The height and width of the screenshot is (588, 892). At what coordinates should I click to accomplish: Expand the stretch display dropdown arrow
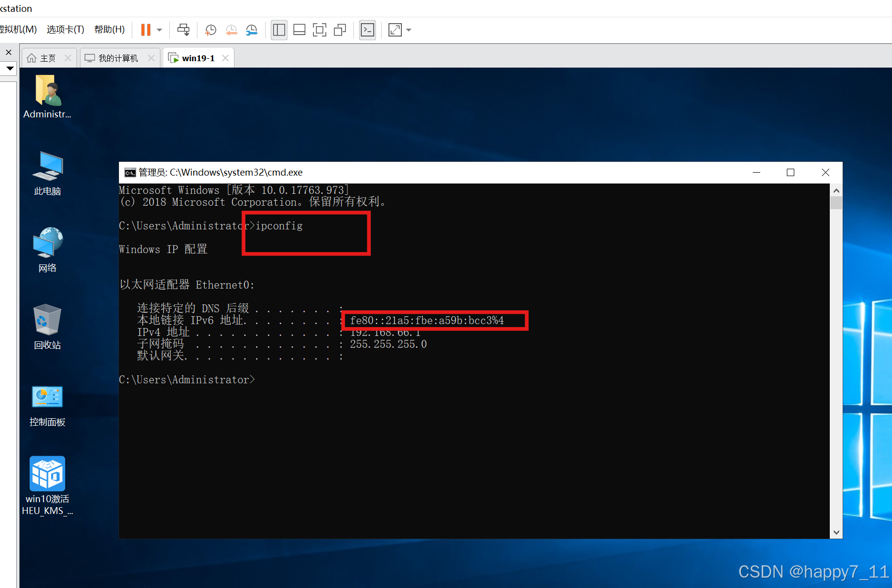point(409,30)
